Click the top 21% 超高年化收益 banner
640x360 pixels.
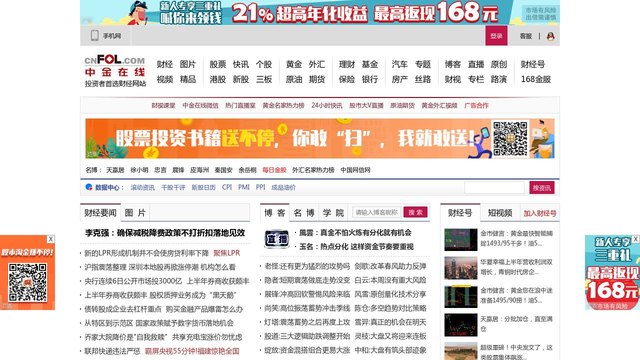(x=320, y=12)
